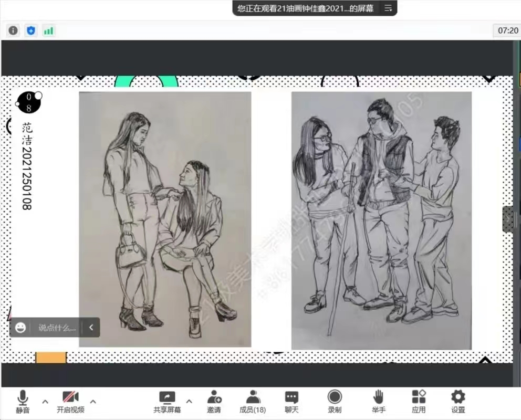Turn on camera with 开启视频

70,401
